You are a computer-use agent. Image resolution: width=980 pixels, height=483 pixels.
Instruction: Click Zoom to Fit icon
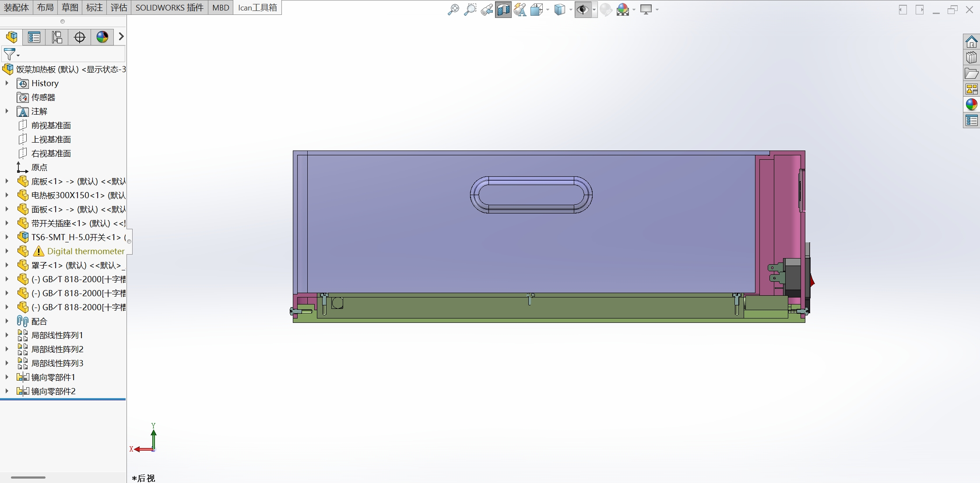point(453,9)
